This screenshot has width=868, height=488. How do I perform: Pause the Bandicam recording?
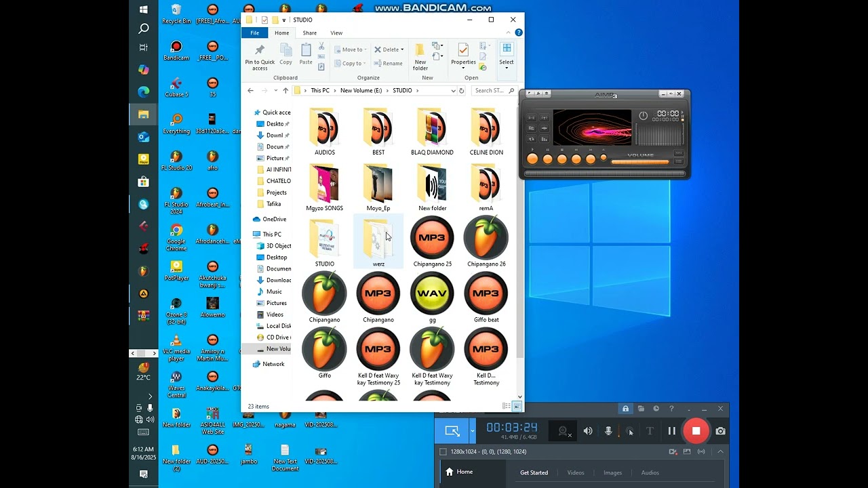point(671,430)
